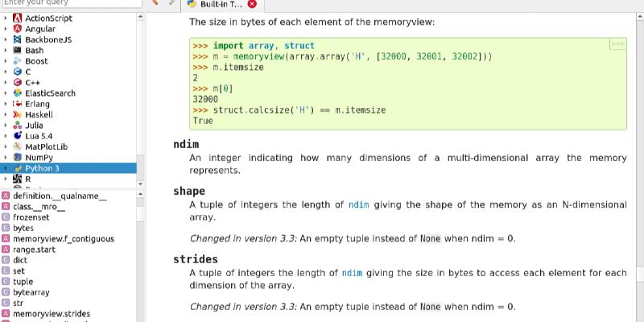Screen dimensions: 644x322
Task: Click the R docset icon
Action: (x=17, y=179)
